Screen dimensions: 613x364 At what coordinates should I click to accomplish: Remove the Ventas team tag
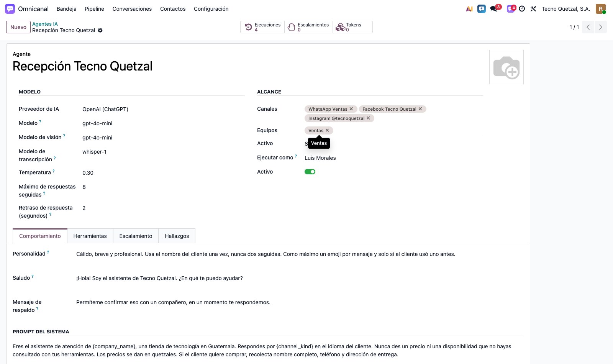pyautogui.click(x=327, y=130)
